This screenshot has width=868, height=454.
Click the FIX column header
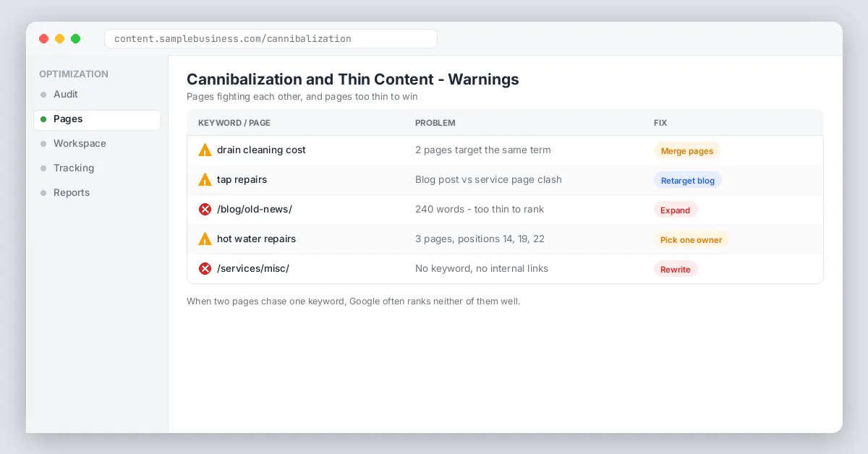pyautogui.click(x=660, y=124)
